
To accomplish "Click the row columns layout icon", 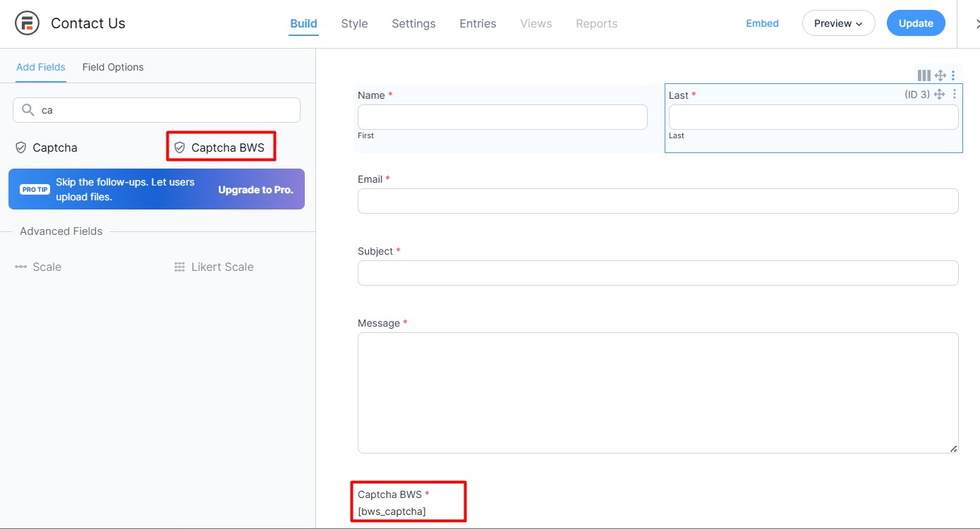I will [x=924, y=75].
